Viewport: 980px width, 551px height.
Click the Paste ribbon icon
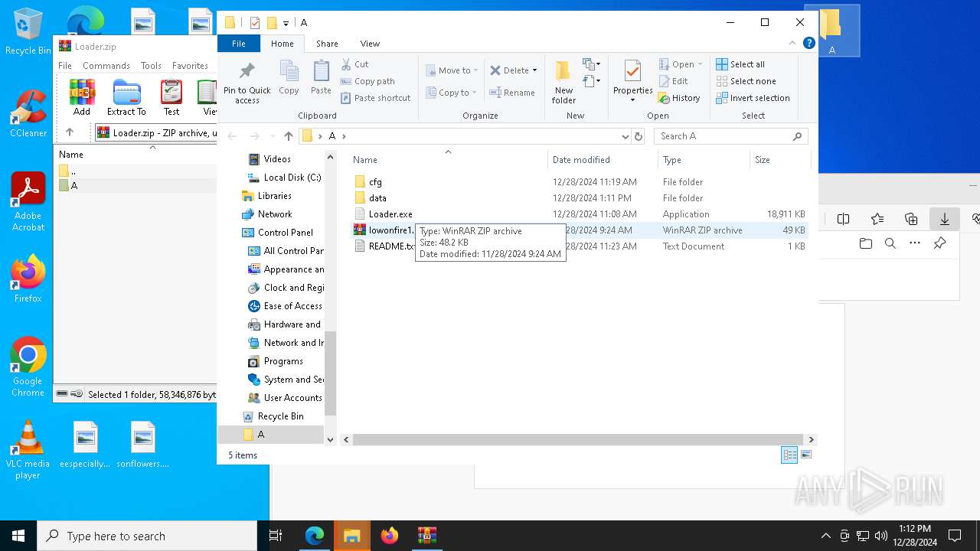pos(321,78)
